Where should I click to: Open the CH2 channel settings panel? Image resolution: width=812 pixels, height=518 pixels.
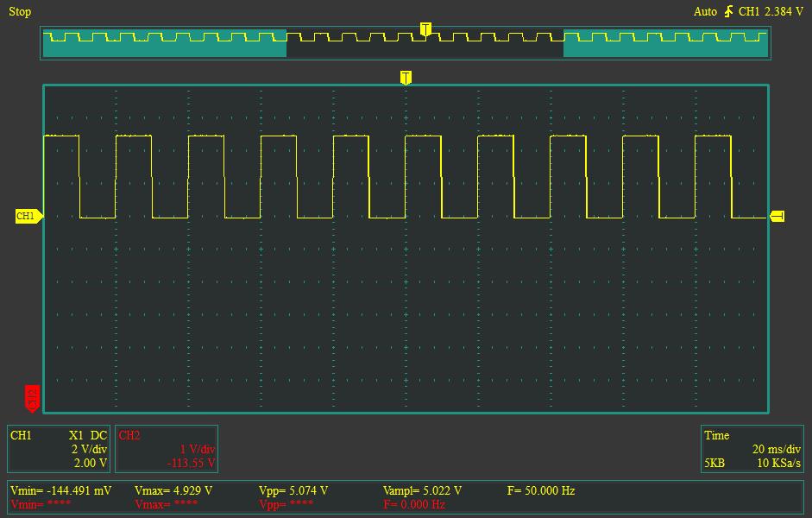[x=165, y=449]
